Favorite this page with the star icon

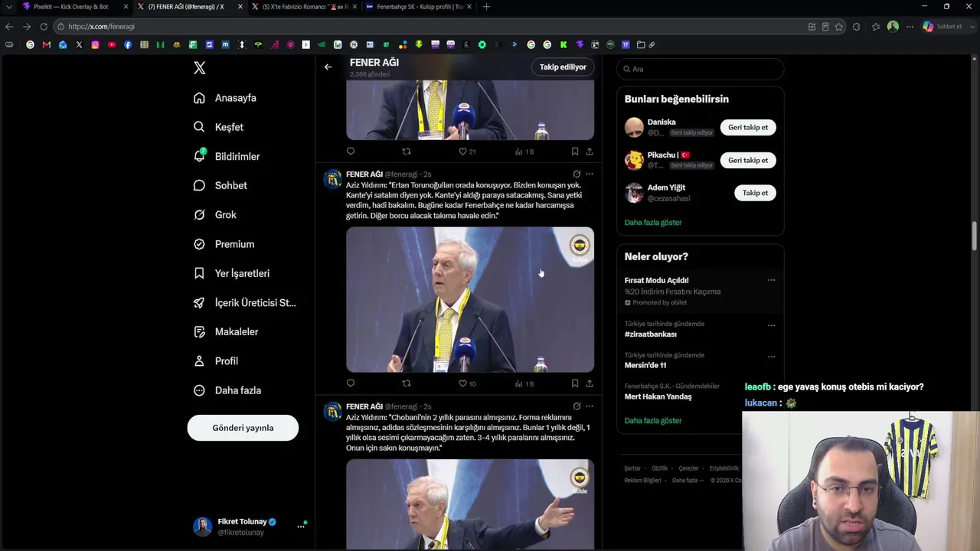[839, 26]
